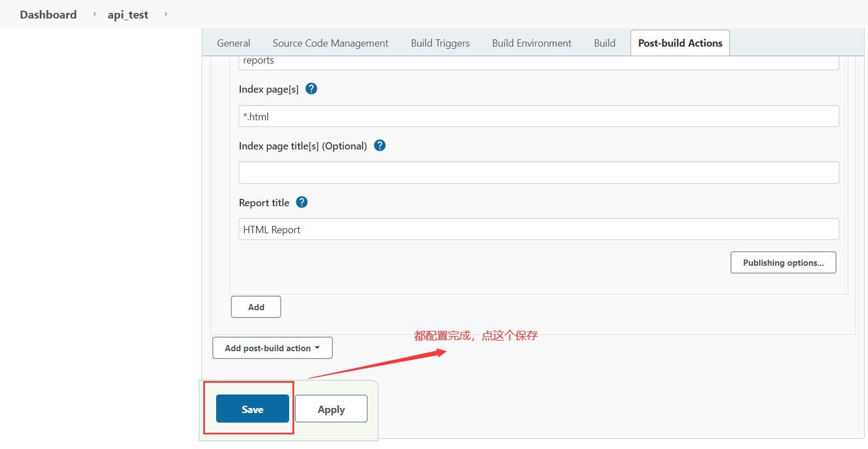
Task: Focus the Index page title[s] input field
Action: coord(538,173)
